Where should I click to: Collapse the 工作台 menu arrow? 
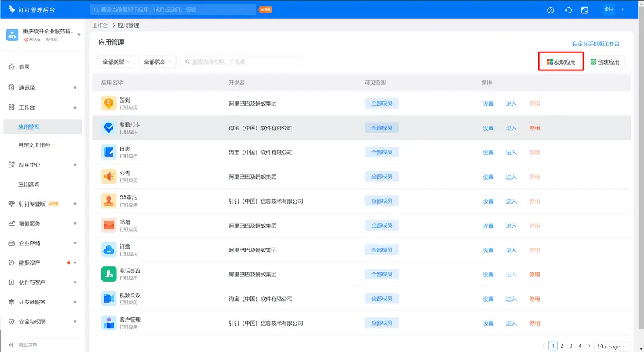pyautogui.click(x=75, y=107)
